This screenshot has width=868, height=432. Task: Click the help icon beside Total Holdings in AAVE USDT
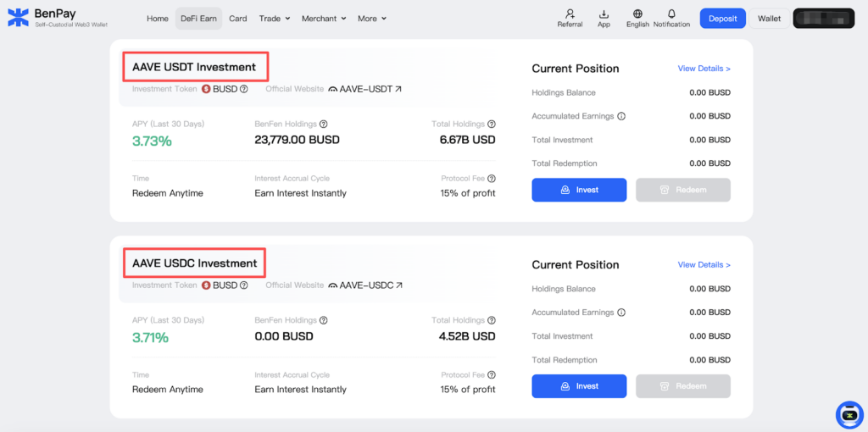pos(492,125)
